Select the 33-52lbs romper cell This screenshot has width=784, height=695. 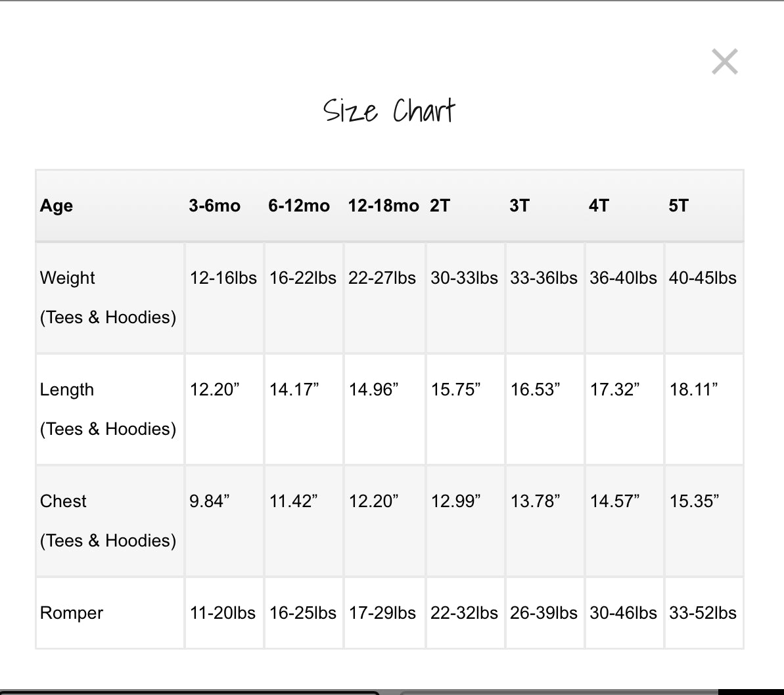pyautogui.click(x=703, y=613)
